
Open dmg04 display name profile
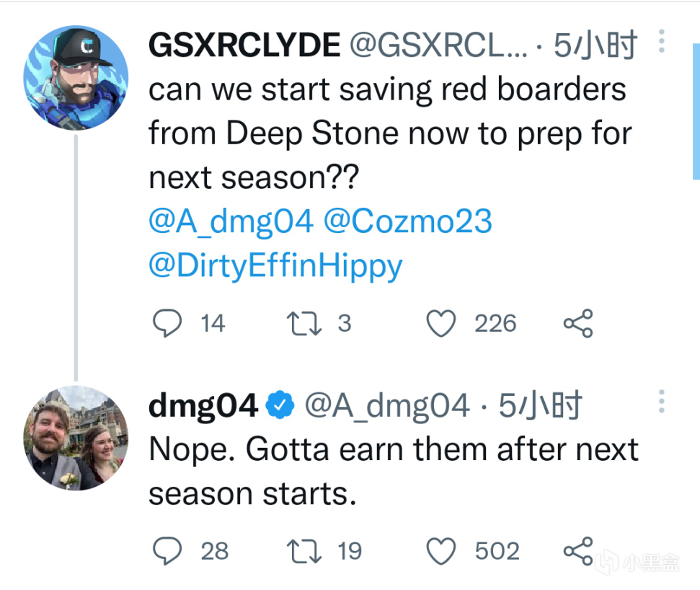[x=203, y=406]
